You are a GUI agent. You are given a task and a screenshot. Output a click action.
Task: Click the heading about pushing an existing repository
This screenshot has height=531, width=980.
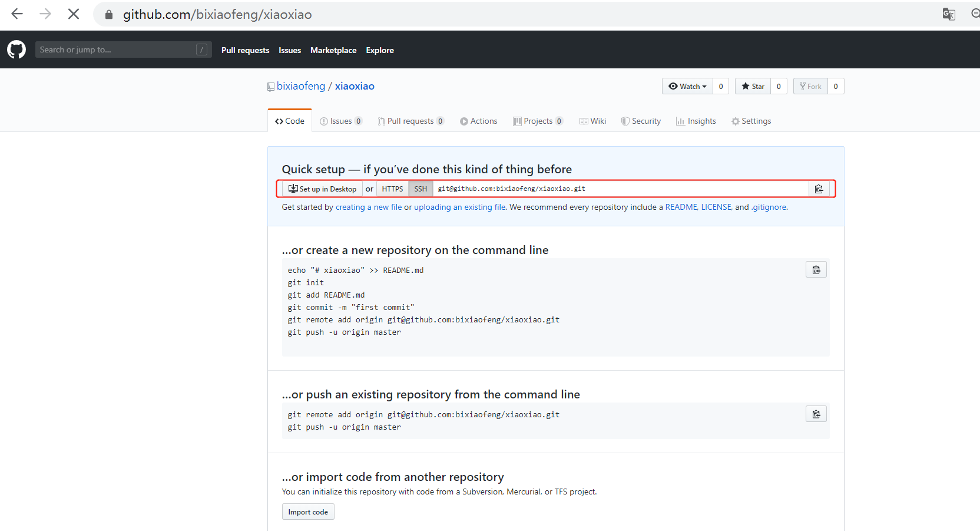[x=431, y=394]
